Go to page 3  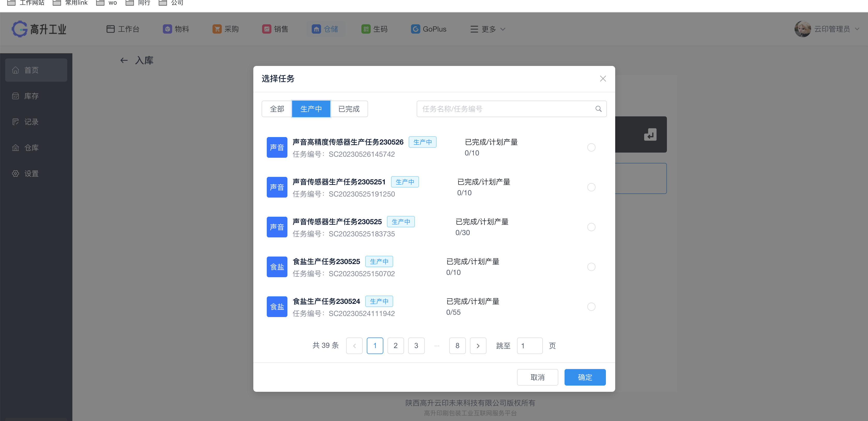coord(416,345)
